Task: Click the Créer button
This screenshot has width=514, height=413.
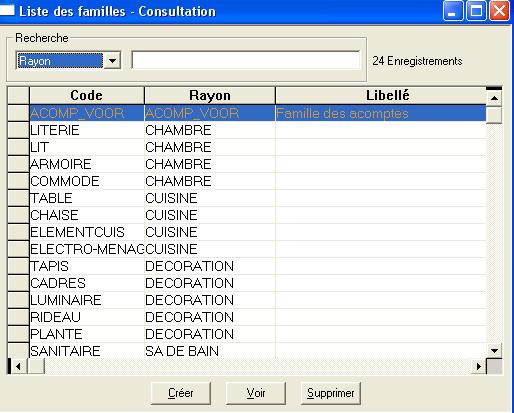Action: 181,393
